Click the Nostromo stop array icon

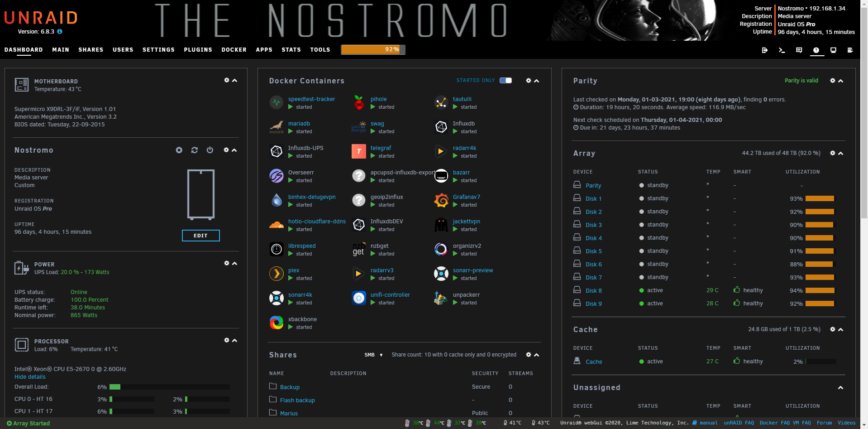(x=179, y=150)
